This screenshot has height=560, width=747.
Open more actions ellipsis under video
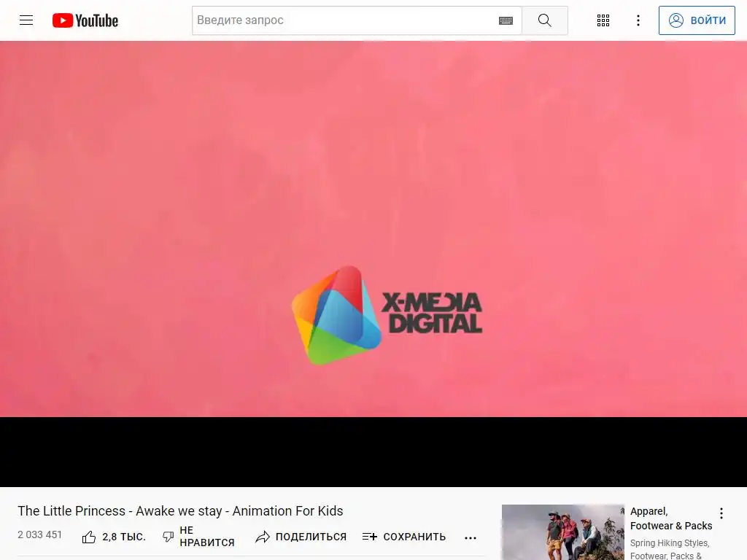(x=471, y=537)
